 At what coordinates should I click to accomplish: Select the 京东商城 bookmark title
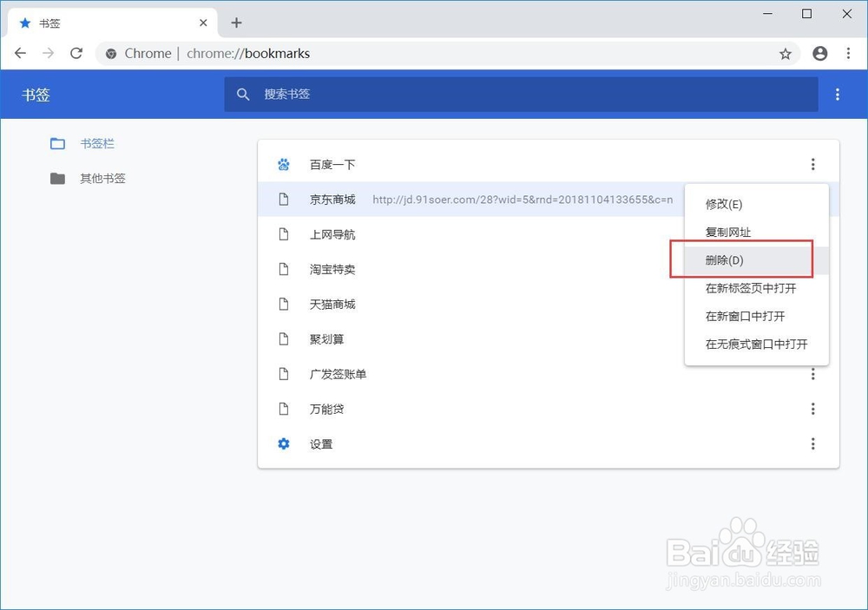click(332, 200)
